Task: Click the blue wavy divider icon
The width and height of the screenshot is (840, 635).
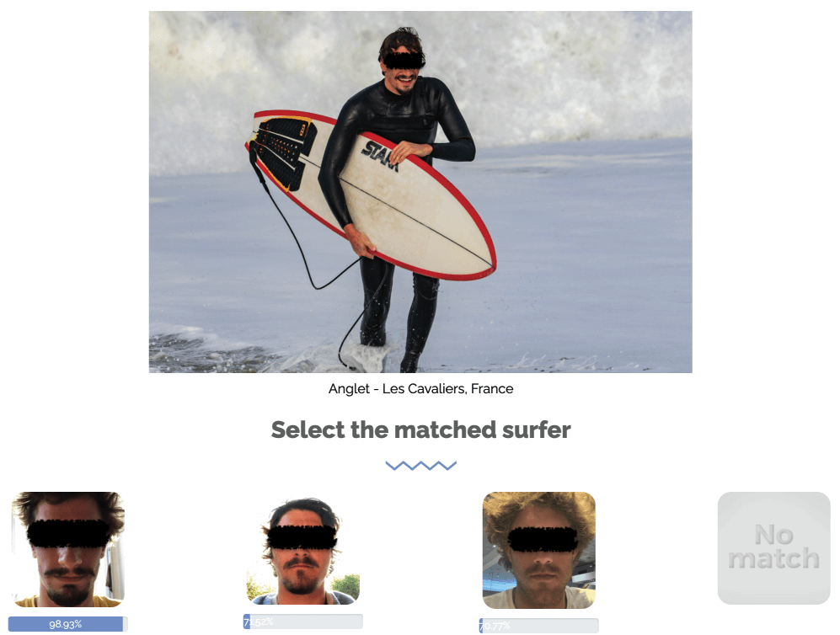Action: coord(420,465)
